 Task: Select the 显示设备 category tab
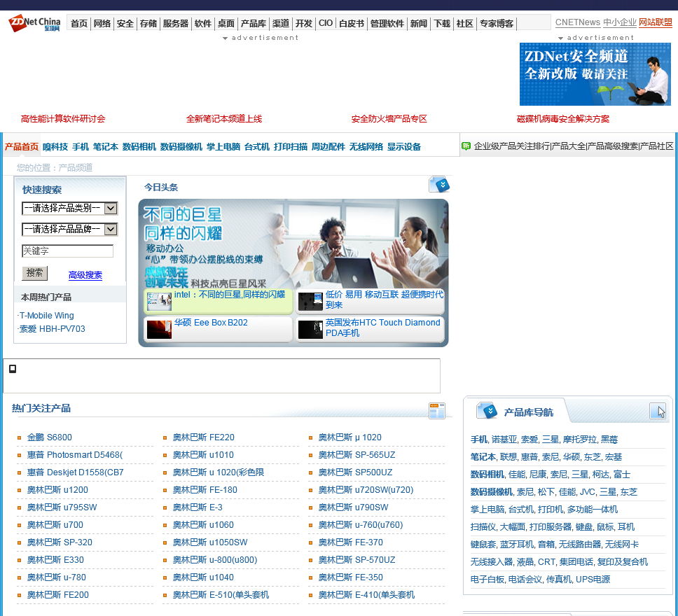(404, 147)
